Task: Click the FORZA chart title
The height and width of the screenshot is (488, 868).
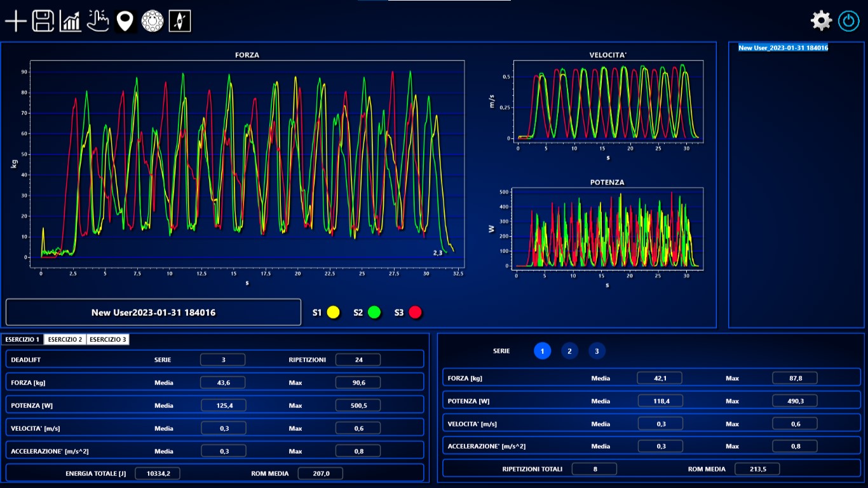Action: [x=247, y=55]
